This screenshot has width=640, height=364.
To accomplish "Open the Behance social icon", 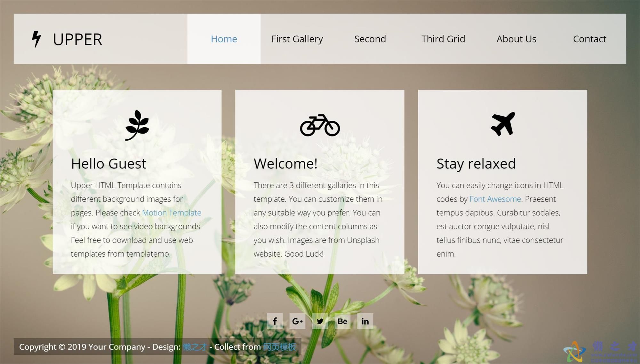I will click(x=342, y=321).
